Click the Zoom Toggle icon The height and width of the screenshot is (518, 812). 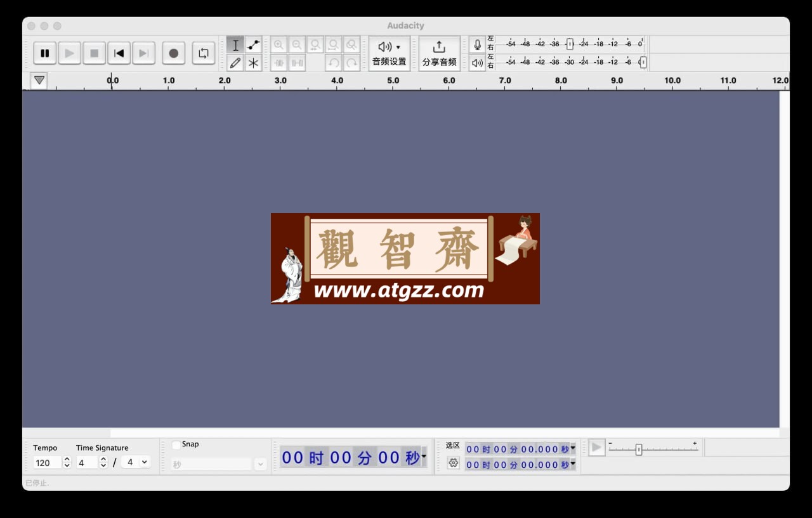pyautogui.click(x=351, y=45)
